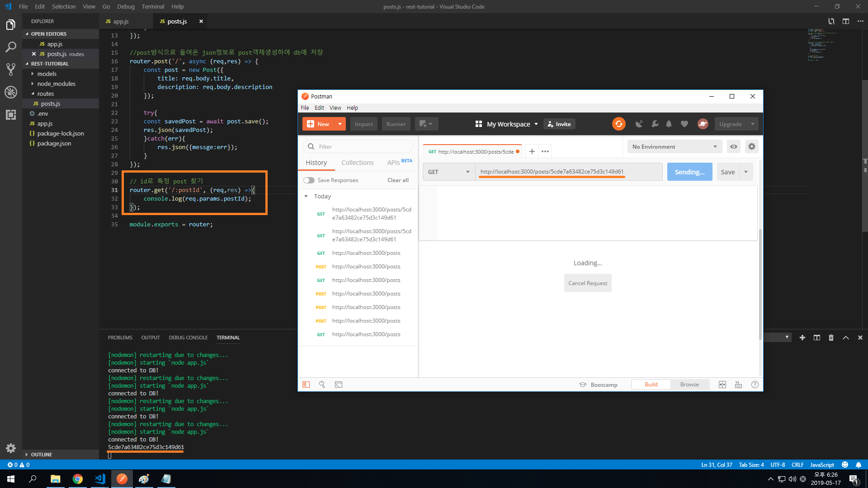Open the PROBLEMS panel tab
The width and height of the screenshot is (868, 488).
(120, 338)
